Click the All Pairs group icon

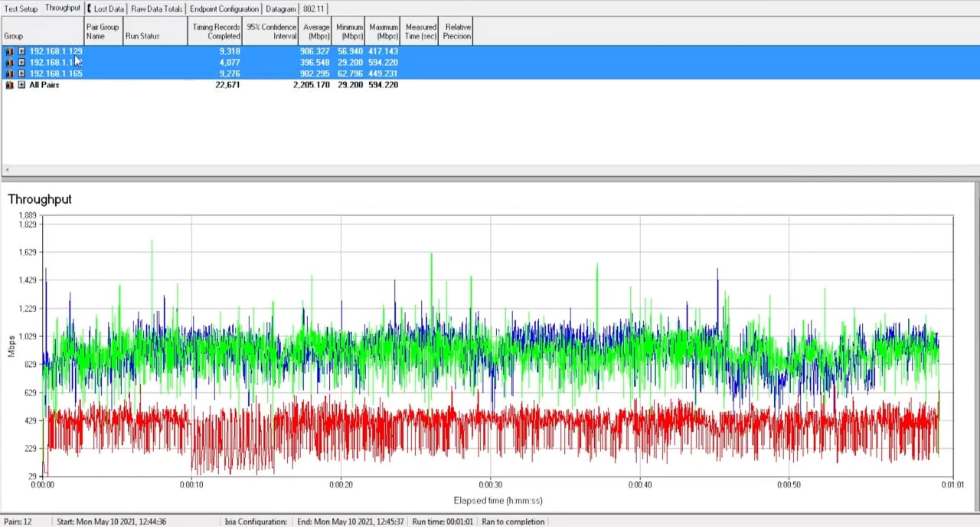coord(10,85)
